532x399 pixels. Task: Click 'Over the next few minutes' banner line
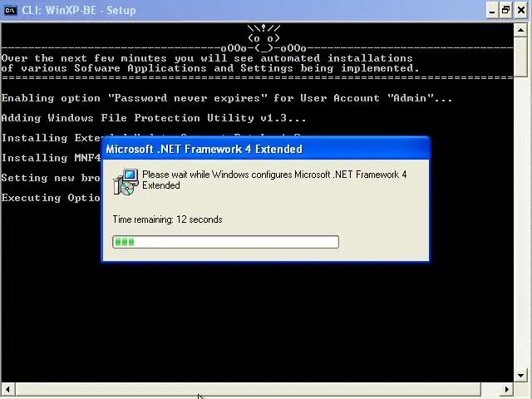207,58
